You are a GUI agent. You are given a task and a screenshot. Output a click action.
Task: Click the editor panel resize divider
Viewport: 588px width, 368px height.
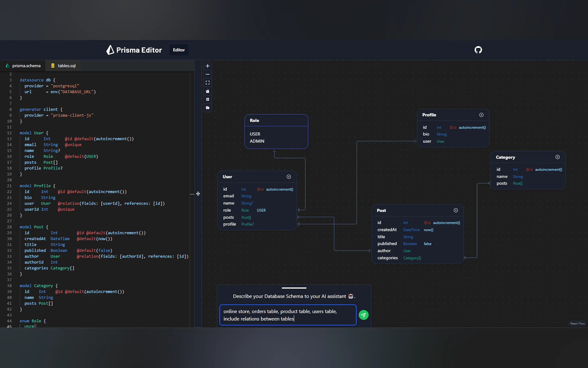coord(198,194)
